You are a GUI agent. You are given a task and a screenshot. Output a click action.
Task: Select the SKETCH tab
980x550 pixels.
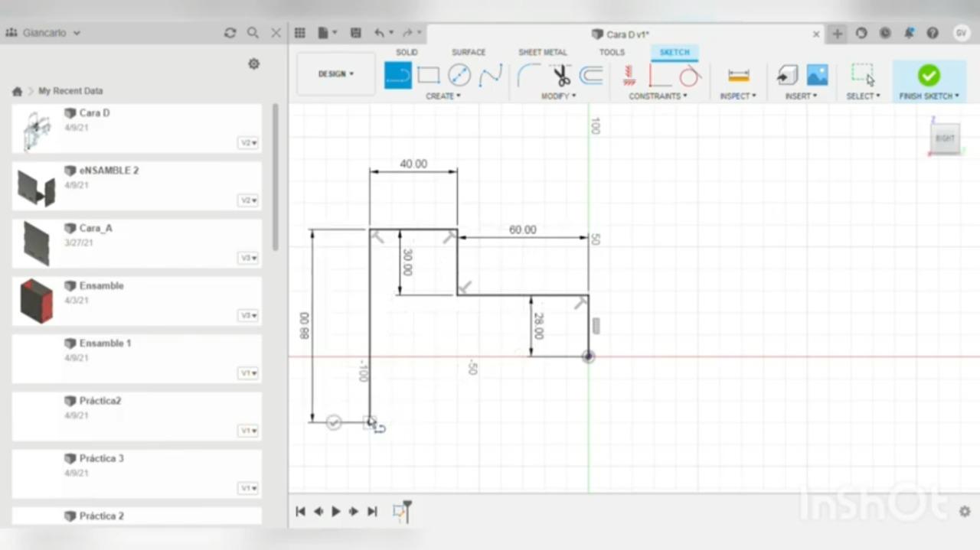[675, 52]
